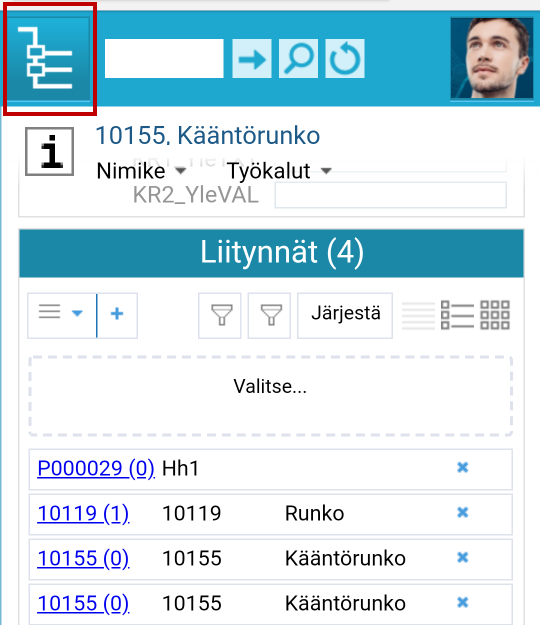The height and width of the screenshot is (625, 540).
Task: Add a new link with plus button
Action: point(117,316)
